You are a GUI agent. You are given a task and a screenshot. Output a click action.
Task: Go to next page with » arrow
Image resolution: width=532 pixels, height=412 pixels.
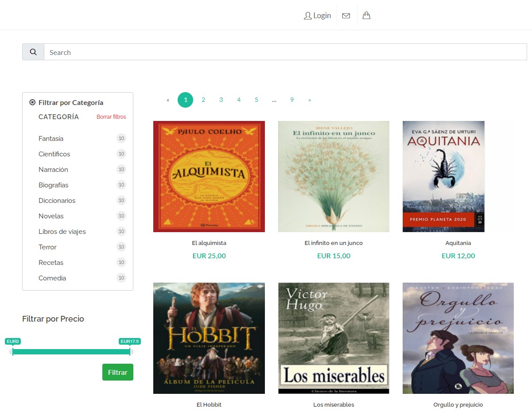(x=310, y=100)
